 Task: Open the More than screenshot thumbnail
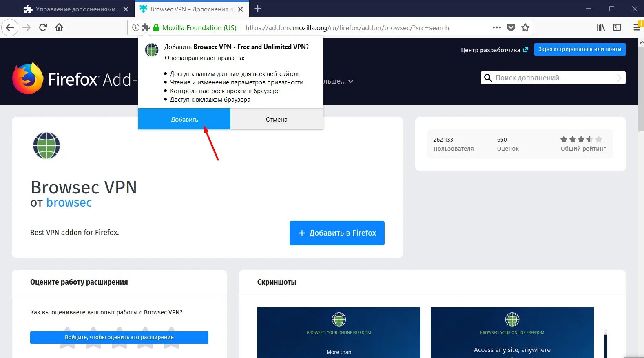coord(339,333)
